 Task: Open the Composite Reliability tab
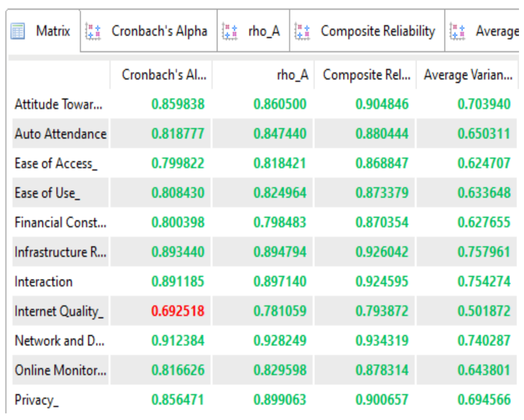pyautogui.click(x=378, y=31)
